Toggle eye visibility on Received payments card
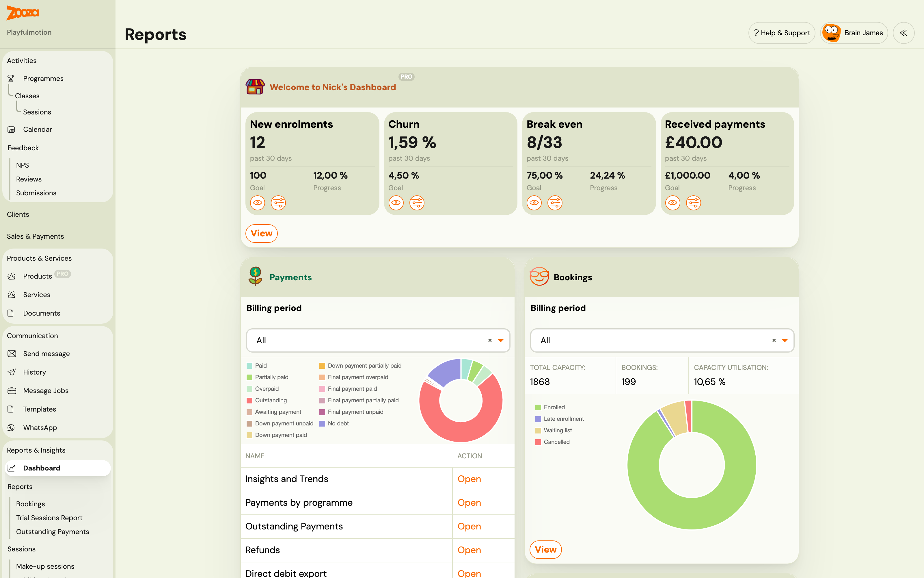 click(x=672, y=203)
